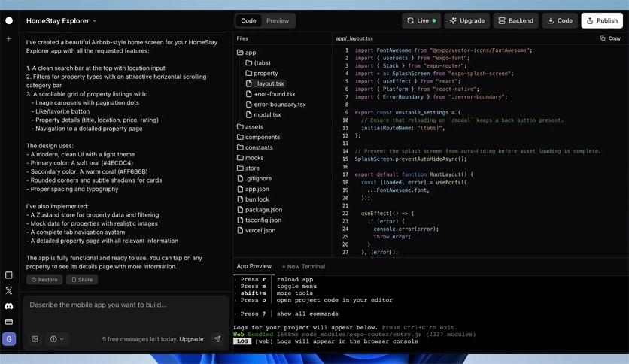Toggle the Live status button

(x=421, y=21)
